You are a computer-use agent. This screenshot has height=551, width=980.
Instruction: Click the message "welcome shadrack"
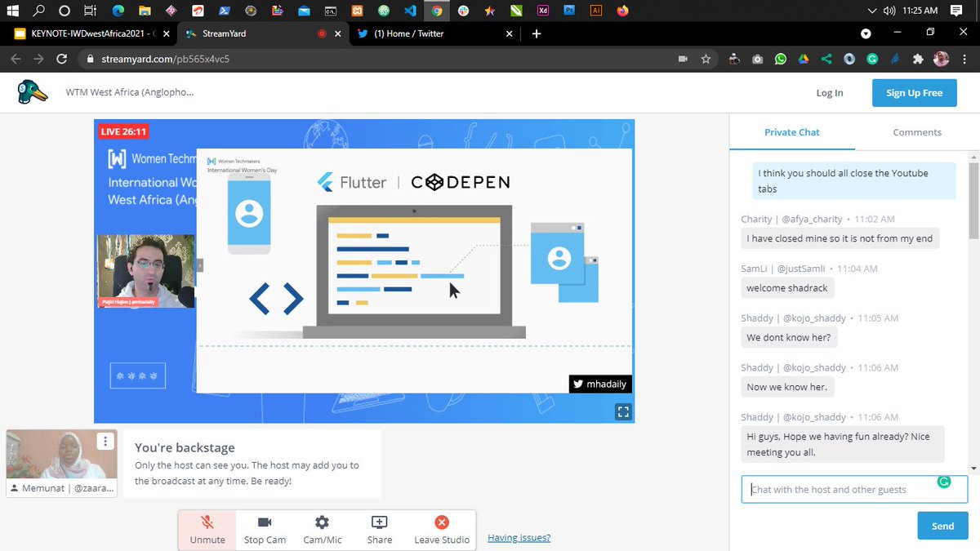click(x=788, y=288)
